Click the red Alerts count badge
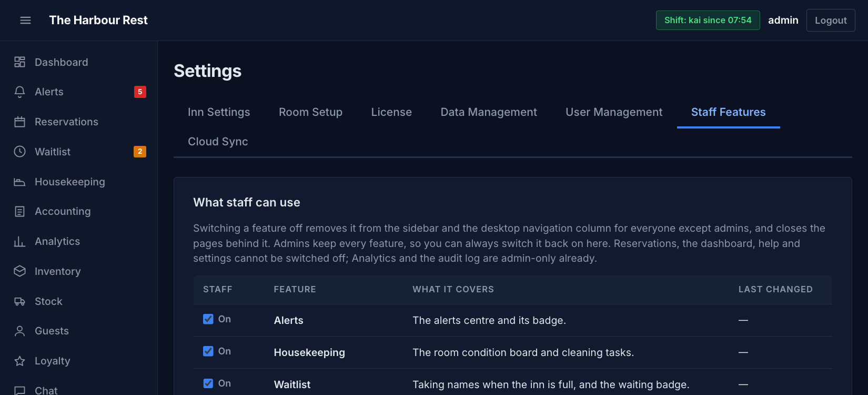This screenshot has width=868, height=395. click(x=140, y=92)
